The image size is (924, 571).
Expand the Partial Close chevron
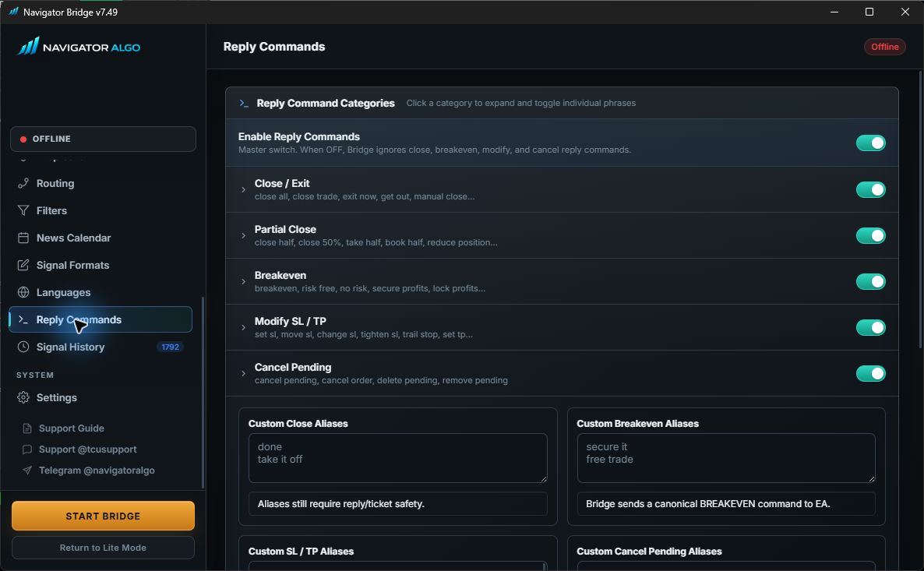pos(243,236)
